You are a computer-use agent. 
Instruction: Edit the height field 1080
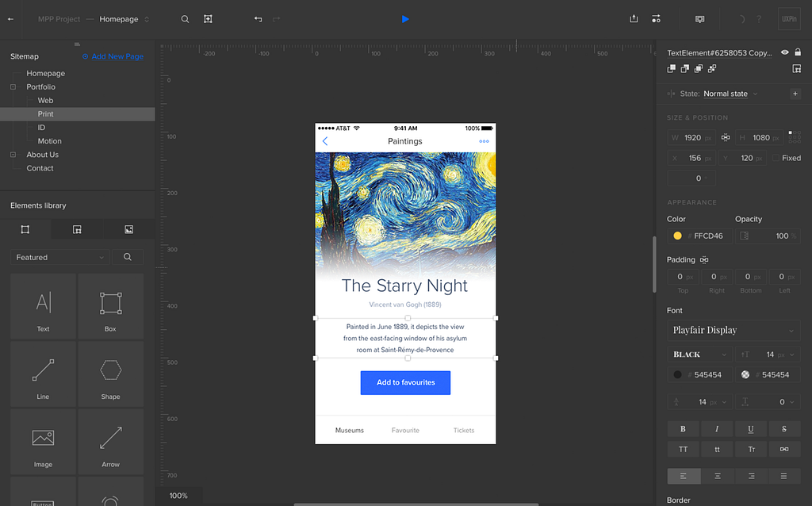pyautogui.click(x=760, y=138)
